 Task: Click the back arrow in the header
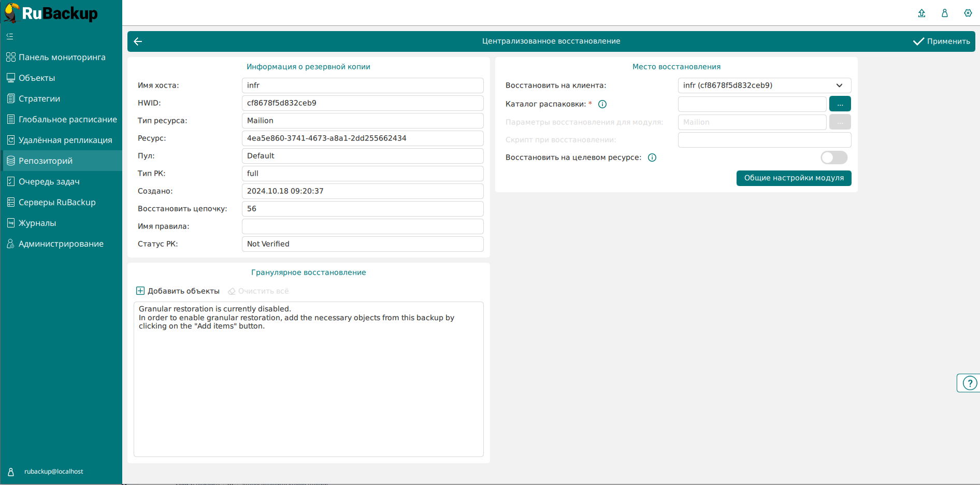point(138,41)
